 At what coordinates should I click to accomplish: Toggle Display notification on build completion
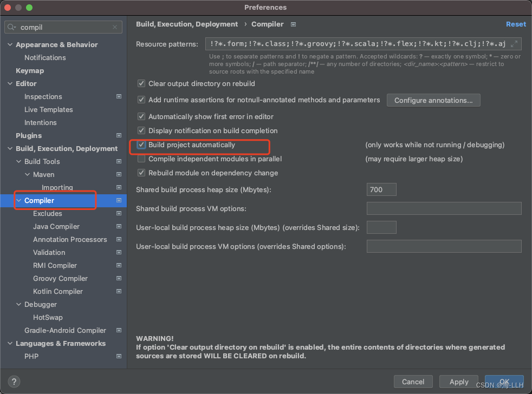pos(141,130)
